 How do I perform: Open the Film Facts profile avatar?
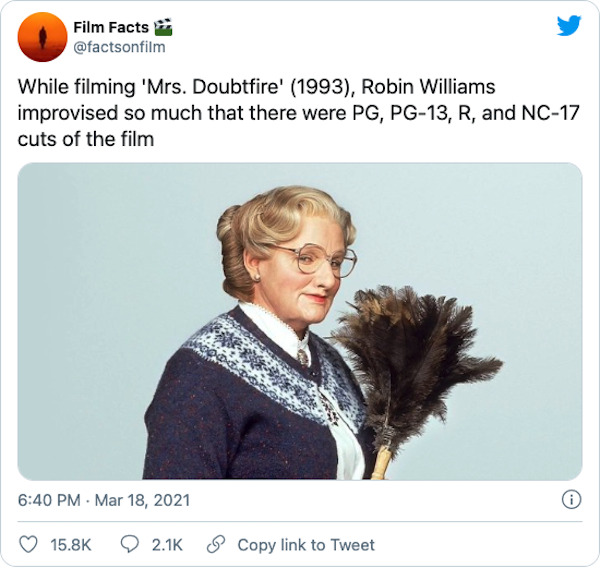[42, 37]
